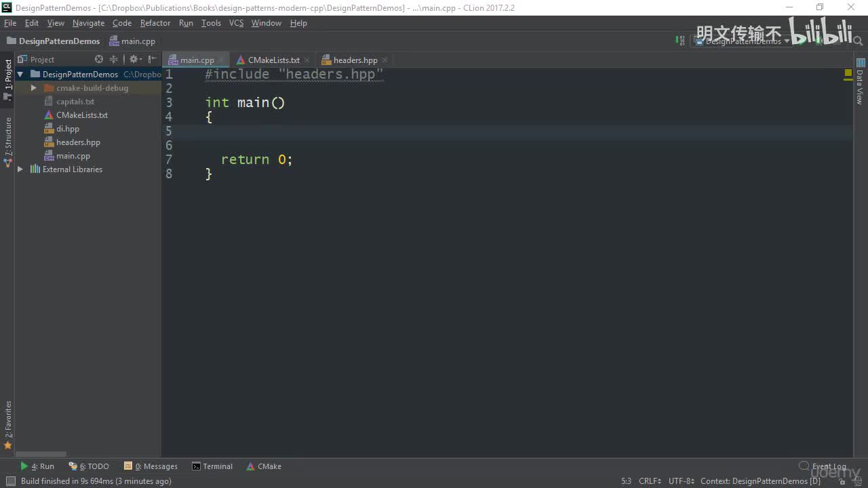Viewport: 868px width, 488px height.
Task: Open the Project panel settings gear
Action: pos(134,60)
